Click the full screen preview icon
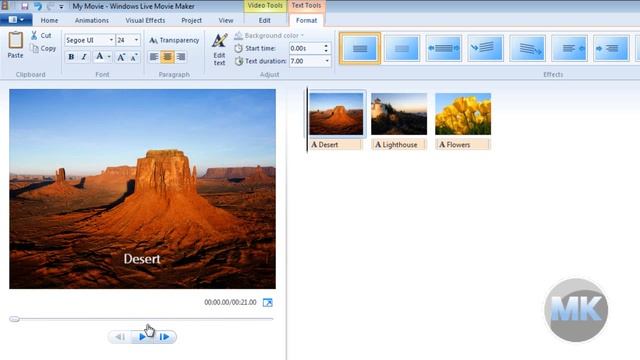640x360 pixels. click(267, 302)
